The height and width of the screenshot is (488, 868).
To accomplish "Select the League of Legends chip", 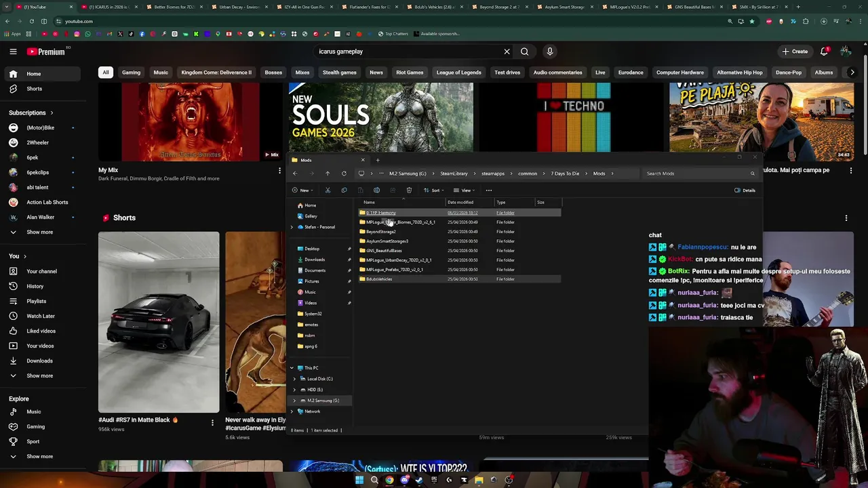I will (458, 73).
